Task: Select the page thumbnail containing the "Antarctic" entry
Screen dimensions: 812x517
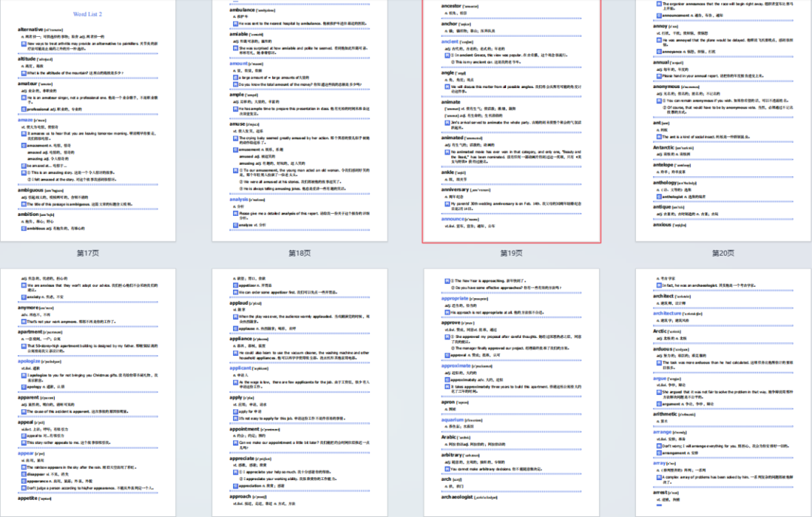Action: (723, 120)
